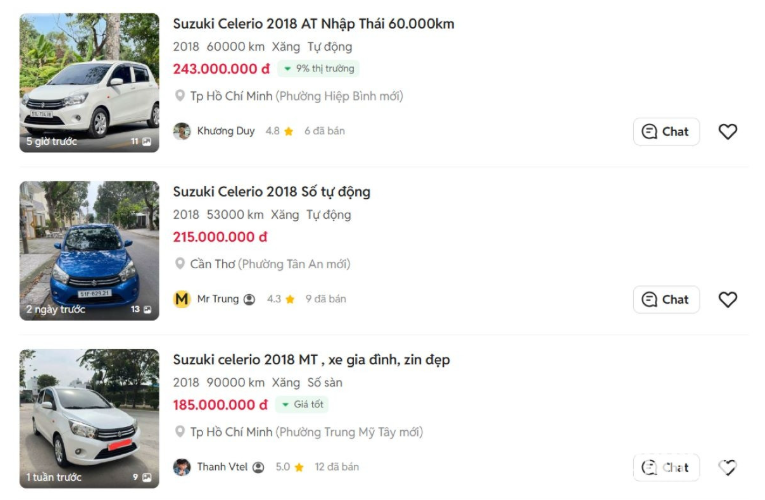The height and width of the screenshot is (500, 765).
Task: Heart the Celerio 2018 MT listing
Action: point(728,467)
